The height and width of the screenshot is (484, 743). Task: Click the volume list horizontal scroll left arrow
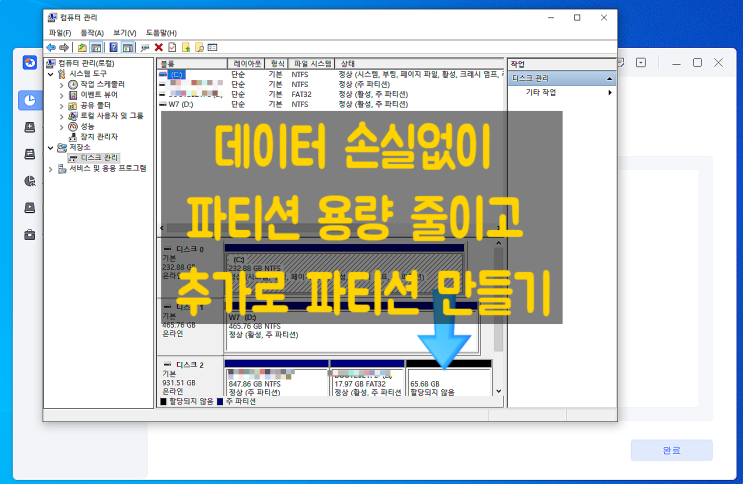pos(162,228)
